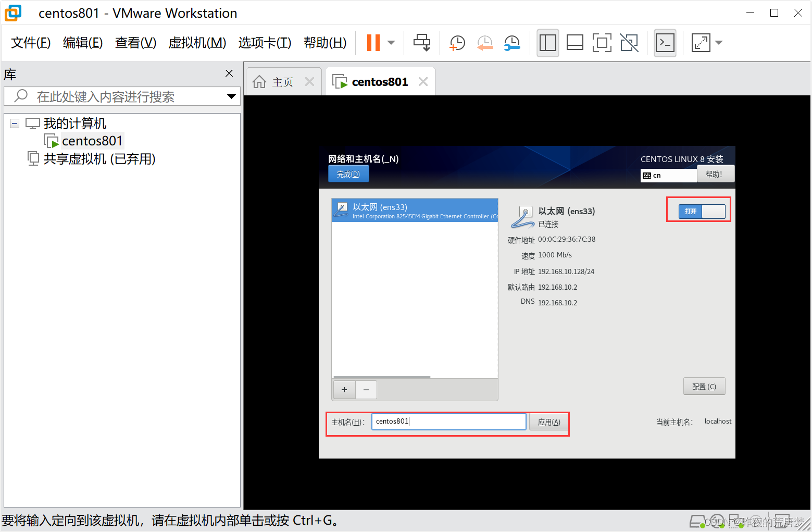This screenshot has width=812, height=532.
Task: Click the cn keyboard layout indicator
Action: (x=668, y=176)
